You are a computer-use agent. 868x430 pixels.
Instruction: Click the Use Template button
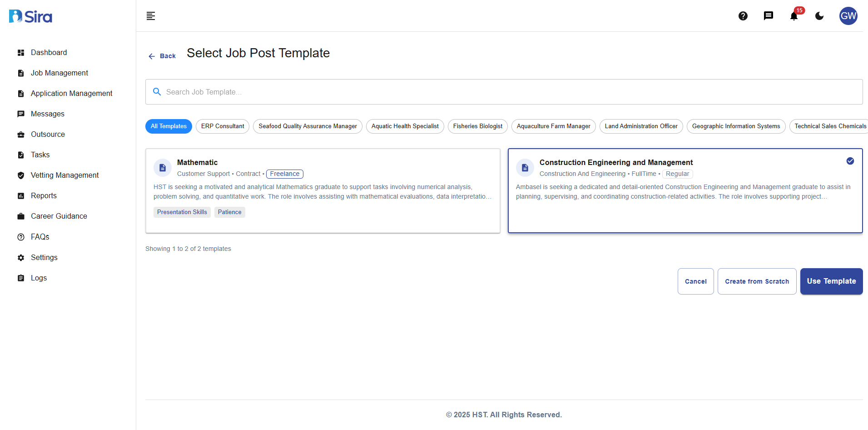click(831, 281)
